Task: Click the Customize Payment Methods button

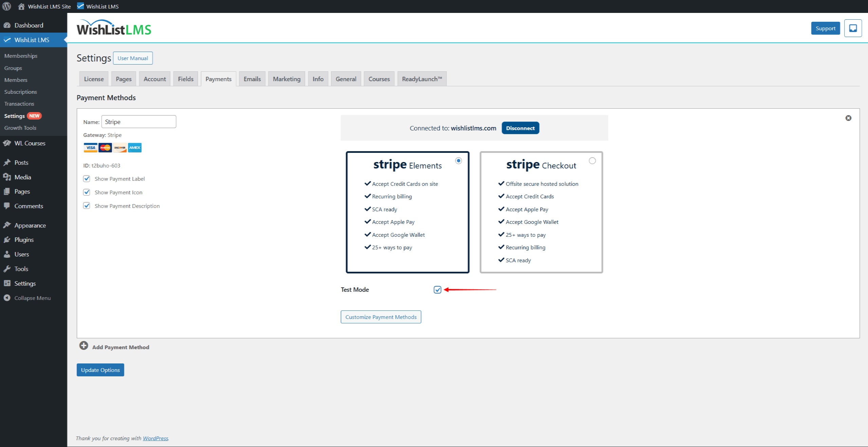Action: (381, 317)
